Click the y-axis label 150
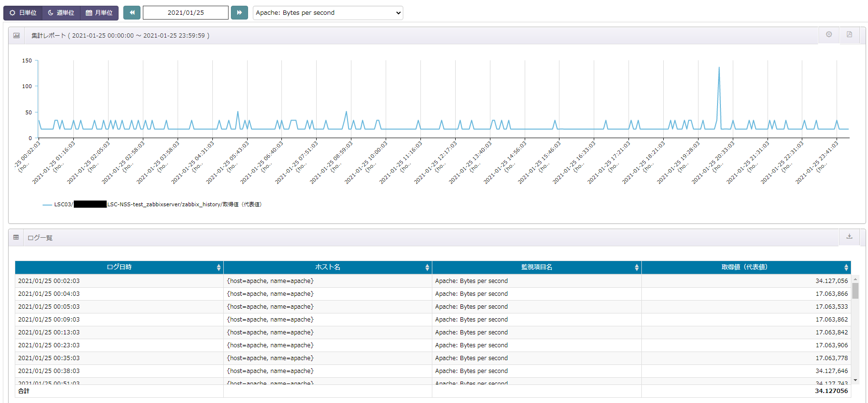 (x=27, y=60)
